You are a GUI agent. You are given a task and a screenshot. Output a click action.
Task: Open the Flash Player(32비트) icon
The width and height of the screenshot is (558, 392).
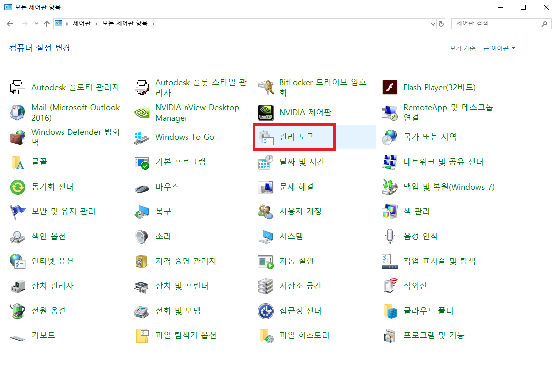pos(390,88)
